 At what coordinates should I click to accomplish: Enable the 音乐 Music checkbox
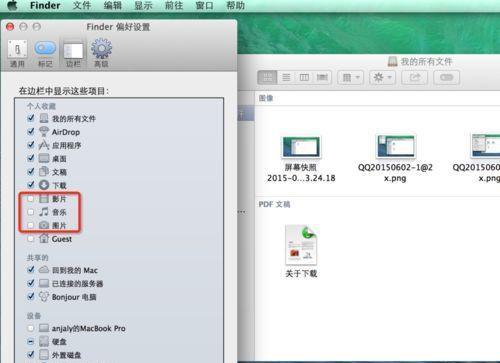(30, 212)
